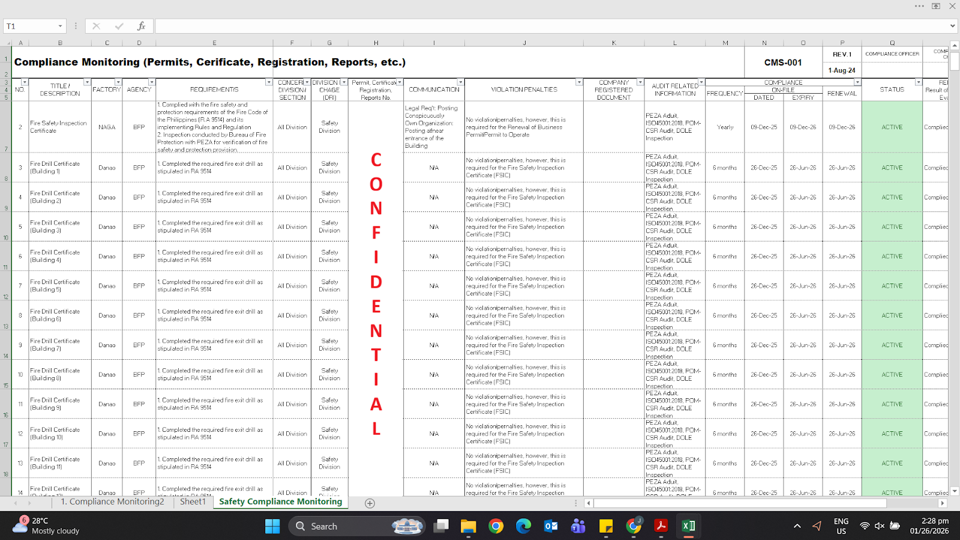Open the COMMUNICATION filter dropdown
This screenshot has width=960, height=540.
click(x=460, y=82)
